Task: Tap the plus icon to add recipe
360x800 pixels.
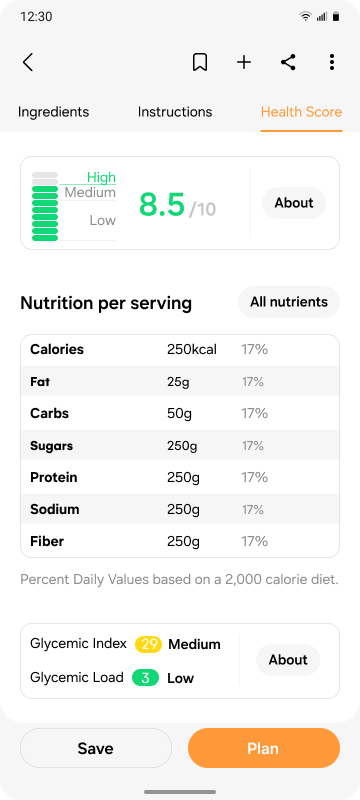Action: (244, 62)
